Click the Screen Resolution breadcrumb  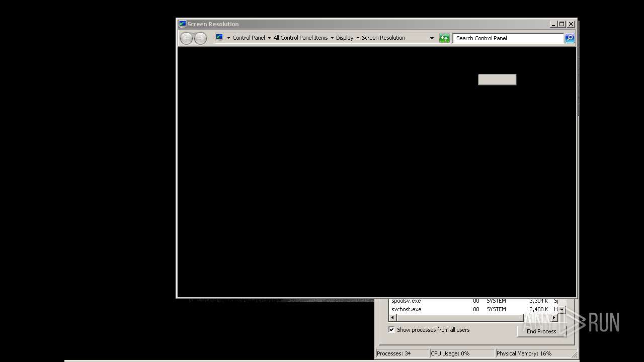tap(383, 38)
